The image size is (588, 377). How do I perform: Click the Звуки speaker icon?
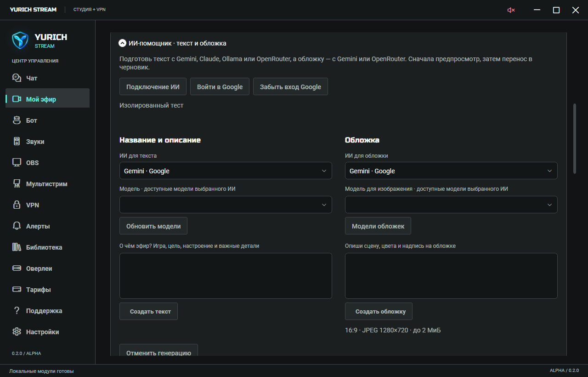click(17, 142)
